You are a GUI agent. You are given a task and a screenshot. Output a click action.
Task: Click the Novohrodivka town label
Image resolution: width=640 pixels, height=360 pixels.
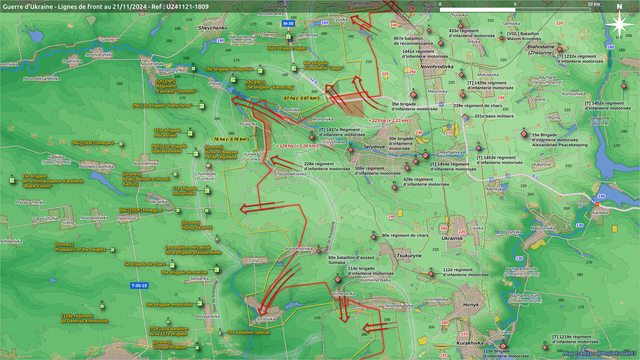(x=438, y=66)
